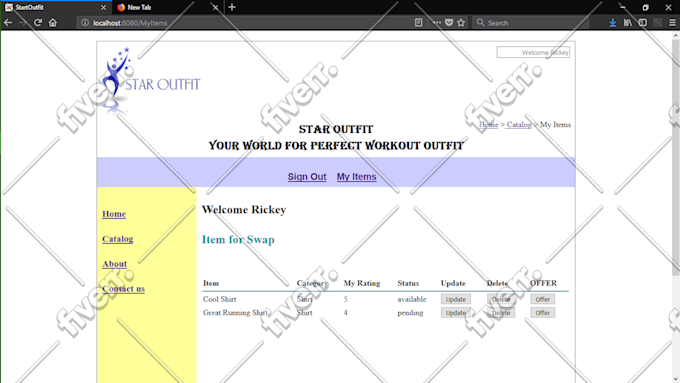
Task: Click the pending status text
Action: (410, 313)
